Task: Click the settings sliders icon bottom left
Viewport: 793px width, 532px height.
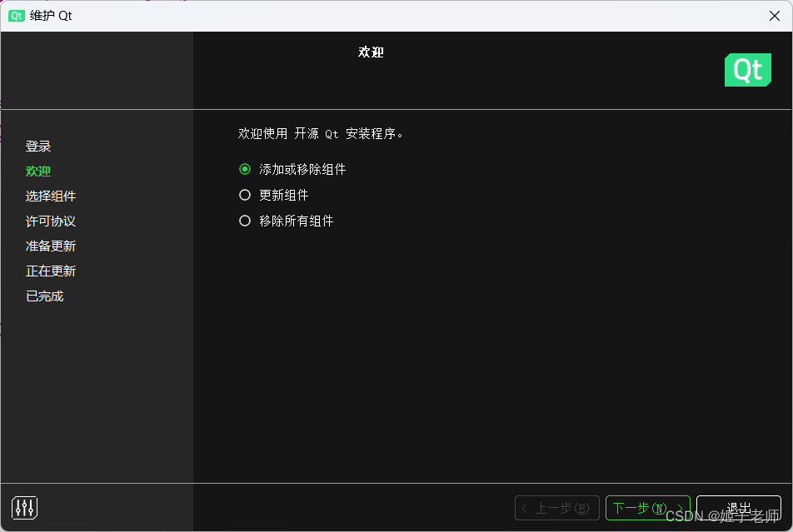Action: pyautogui.click(x=24, y=507)
